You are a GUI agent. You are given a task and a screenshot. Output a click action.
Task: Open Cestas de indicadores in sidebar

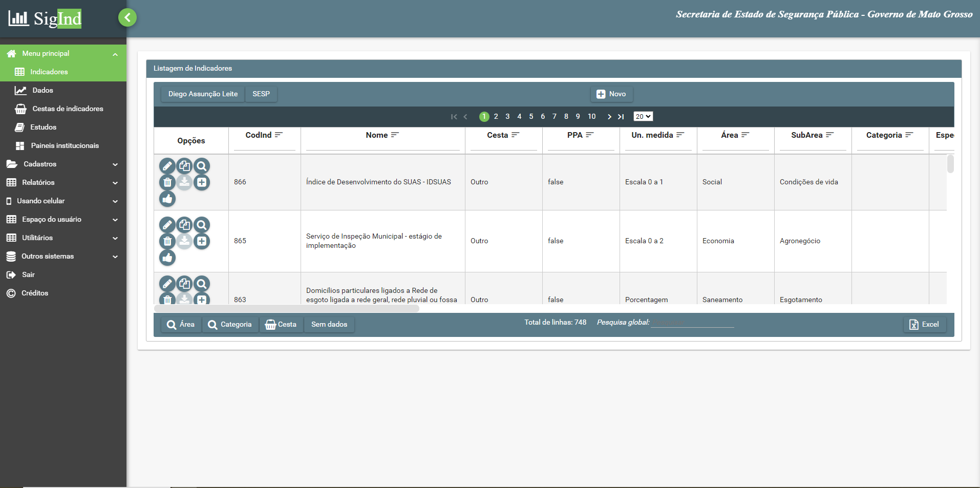(68, 109)
